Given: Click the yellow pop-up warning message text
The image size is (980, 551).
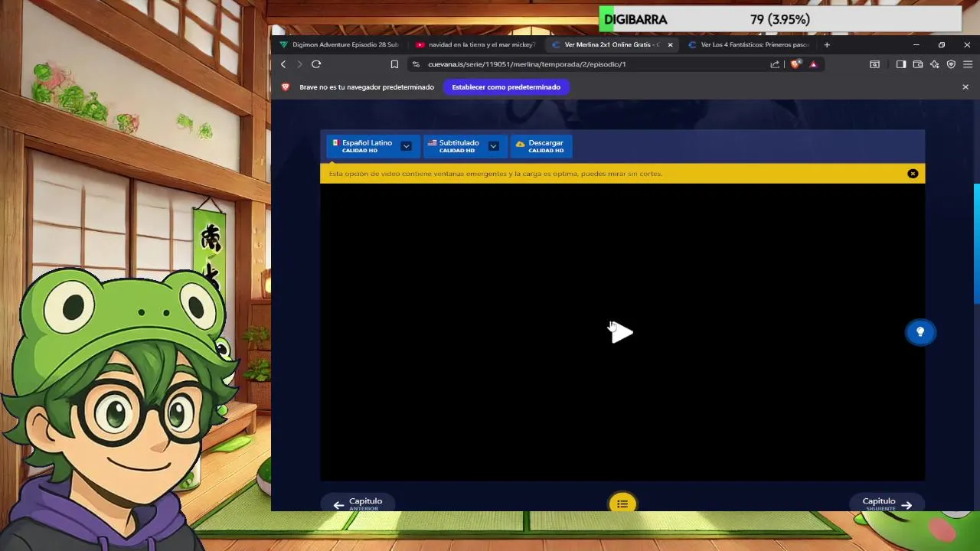Looking at the screenshot, I should tap(495, 174).
